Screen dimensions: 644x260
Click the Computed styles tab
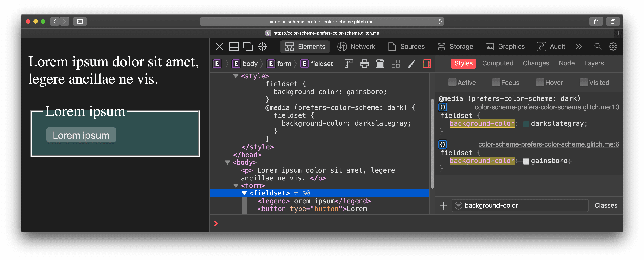(x=497, y=63)
